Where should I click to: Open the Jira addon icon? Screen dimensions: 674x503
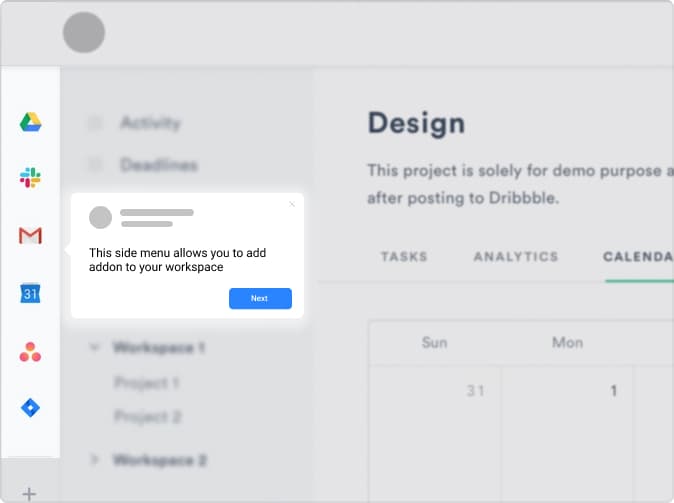point(30,408)
